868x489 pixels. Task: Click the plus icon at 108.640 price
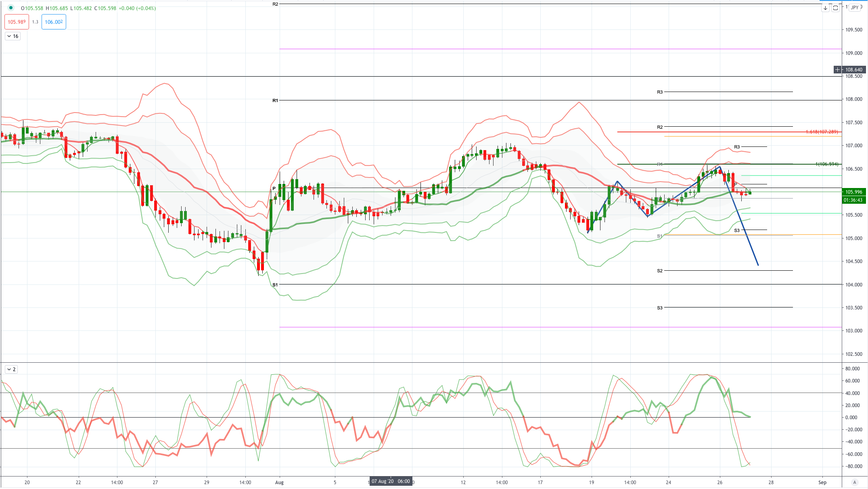point(837,69)
